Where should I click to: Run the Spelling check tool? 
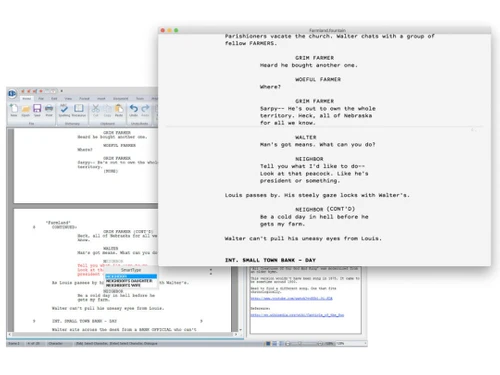coord(64,110)
